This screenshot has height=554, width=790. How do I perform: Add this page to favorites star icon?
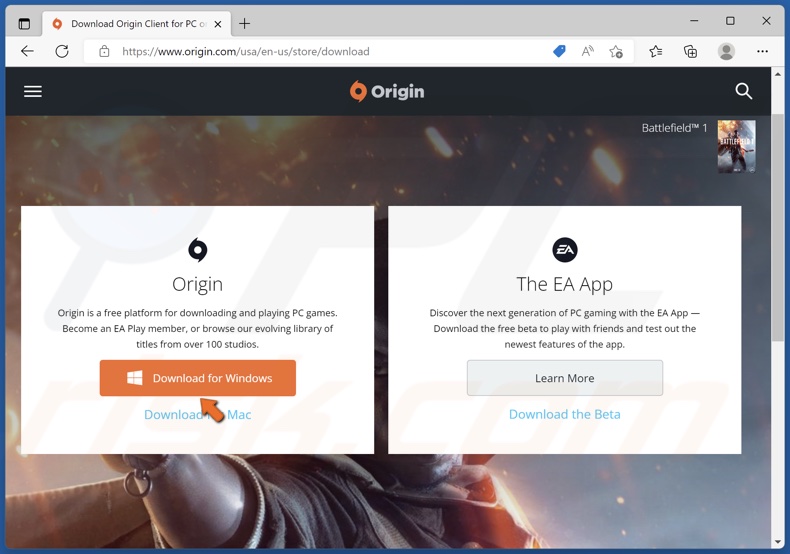click(x=616, y=51)
